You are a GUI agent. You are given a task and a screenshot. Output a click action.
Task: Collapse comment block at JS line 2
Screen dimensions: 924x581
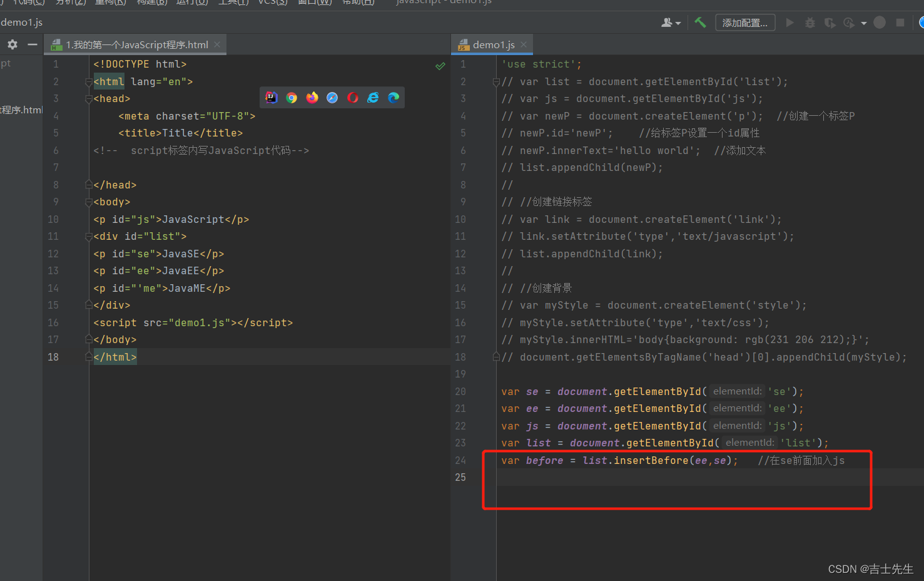point(496,82)
